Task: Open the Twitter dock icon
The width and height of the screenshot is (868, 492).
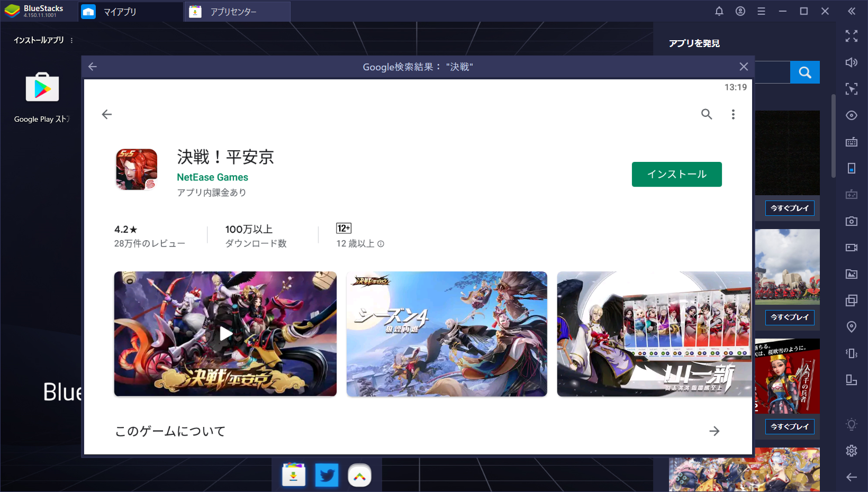Action: [327, 475]
